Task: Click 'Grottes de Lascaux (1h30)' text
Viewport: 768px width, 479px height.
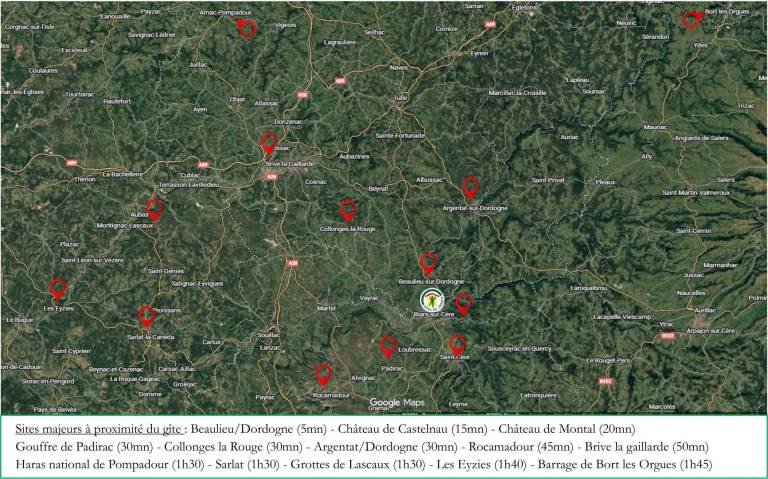Action: pos(358,464)
